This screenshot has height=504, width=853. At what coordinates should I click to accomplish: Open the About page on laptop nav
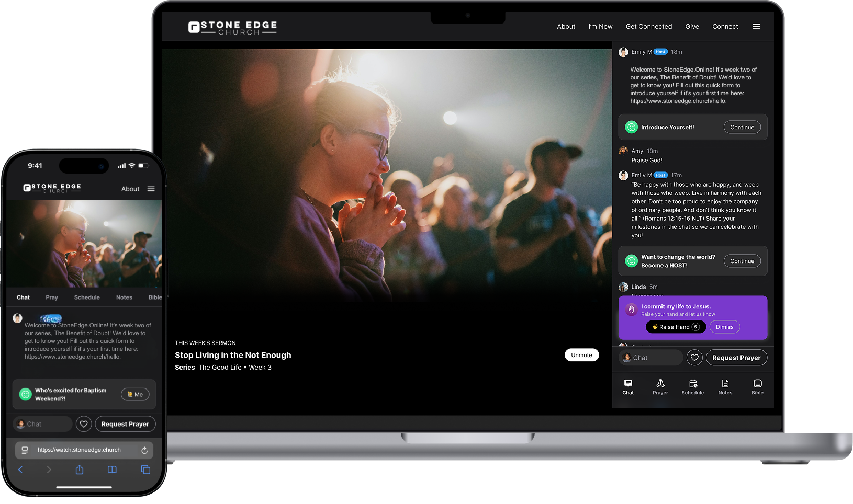[x=566, y=26]
